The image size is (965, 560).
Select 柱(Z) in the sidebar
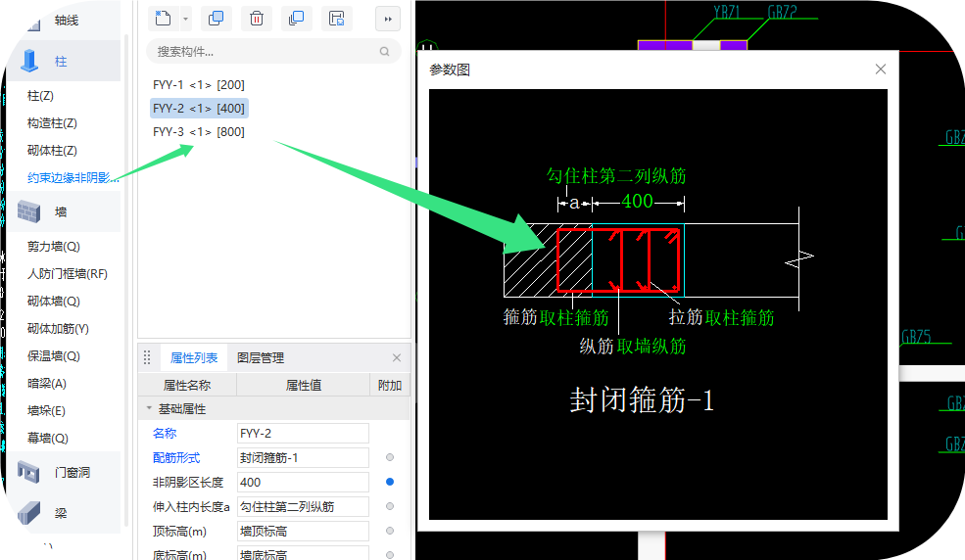pyautogui.click(x=40, y=96)
